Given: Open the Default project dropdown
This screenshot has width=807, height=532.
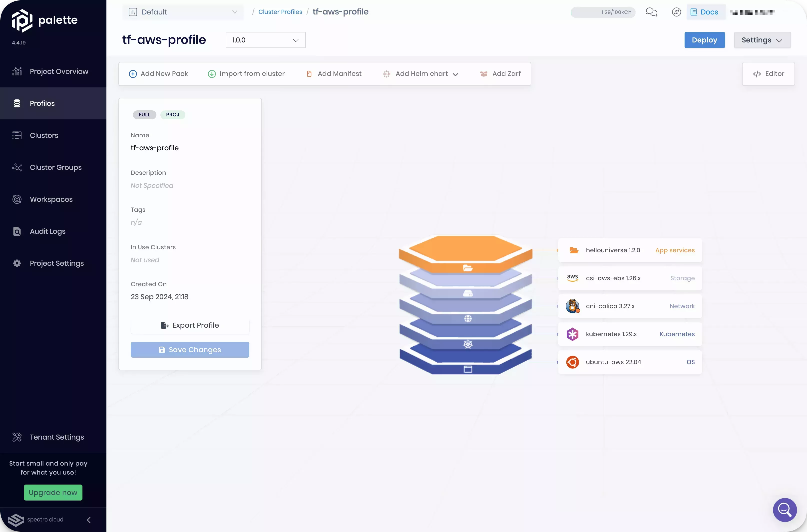Looking at the screenshot, I should [183, 12].
